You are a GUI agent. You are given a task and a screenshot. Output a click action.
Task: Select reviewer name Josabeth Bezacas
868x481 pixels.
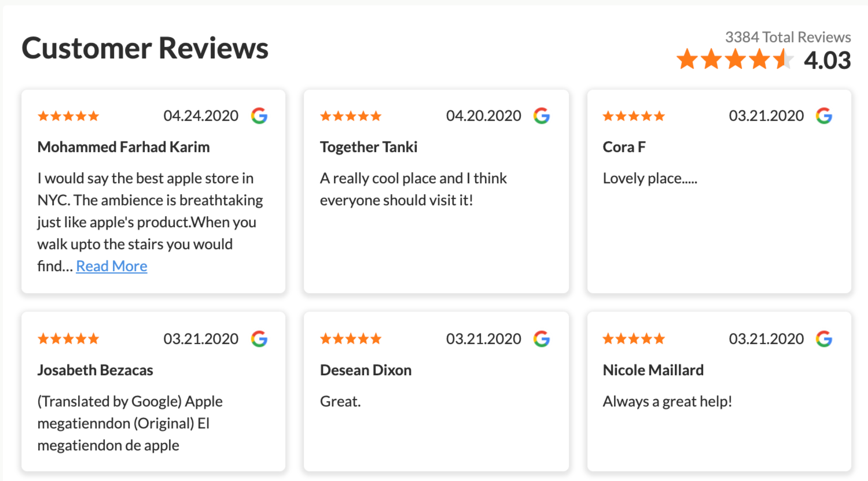pyautogui.click(x=95, y=370)
